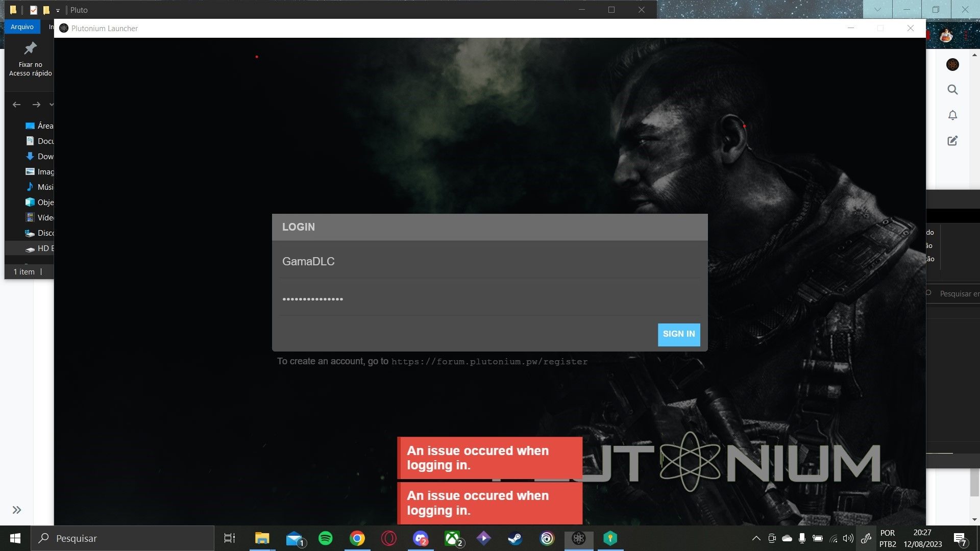Select the Imagens folder in sidebar
The height and width of the screenshot is (551, 980).
click(39, 171)
